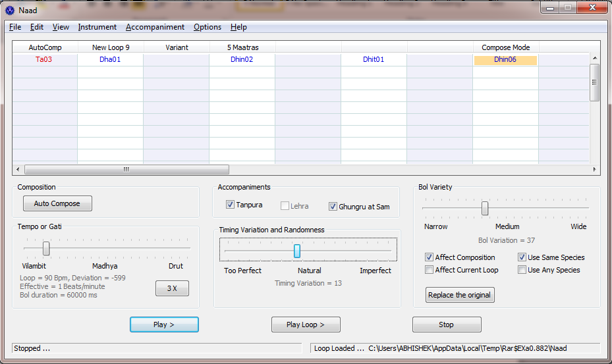Click the New Loop 9 column header
Viewport: 612px width, 364px height.
pyautogui.click(x=111, y=47)
